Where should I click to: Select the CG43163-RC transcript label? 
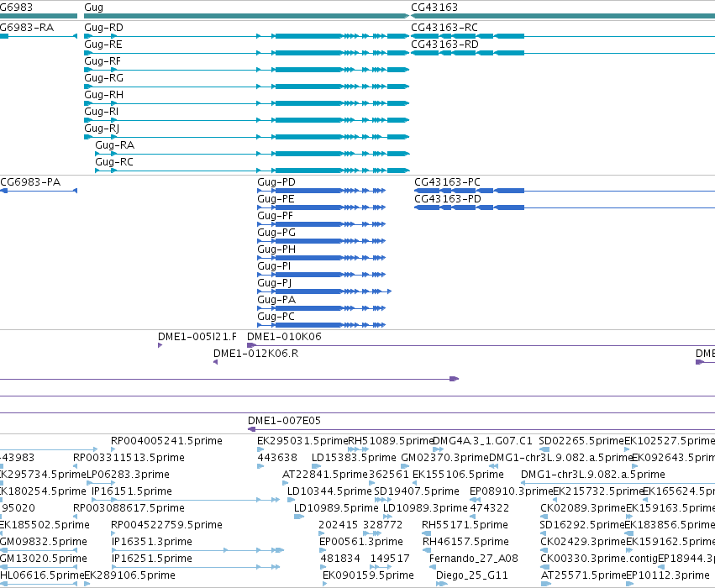[x=444, y=28]
